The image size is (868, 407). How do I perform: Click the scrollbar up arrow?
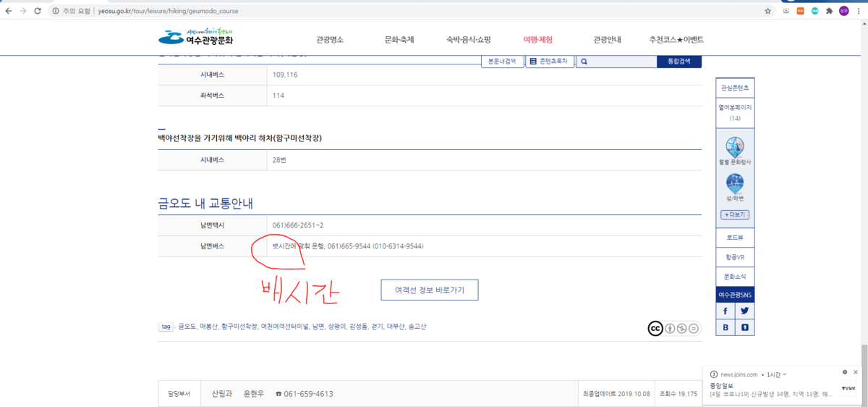[x=864, y=25]
